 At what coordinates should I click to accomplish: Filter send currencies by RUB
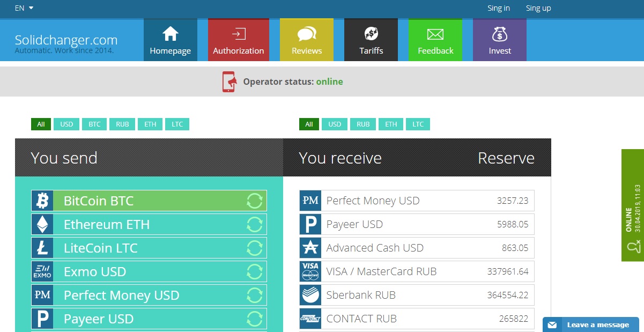pos(122,124)
